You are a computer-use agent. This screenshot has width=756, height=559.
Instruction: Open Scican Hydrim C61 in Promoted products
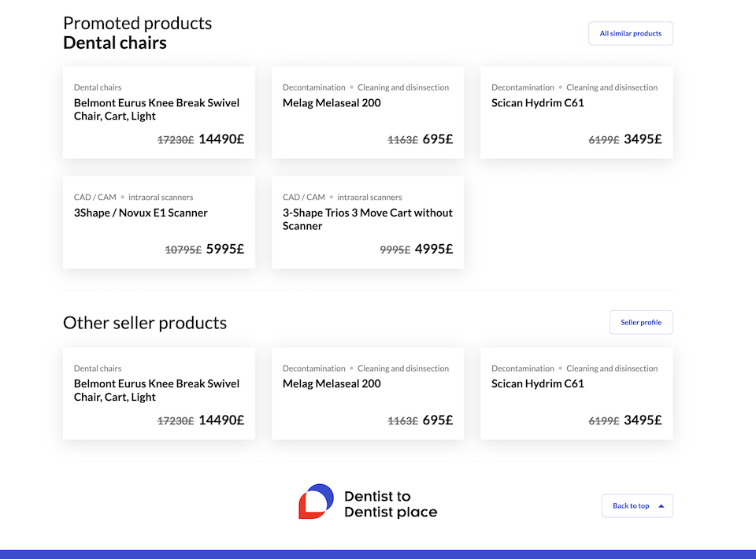[537, 103]
